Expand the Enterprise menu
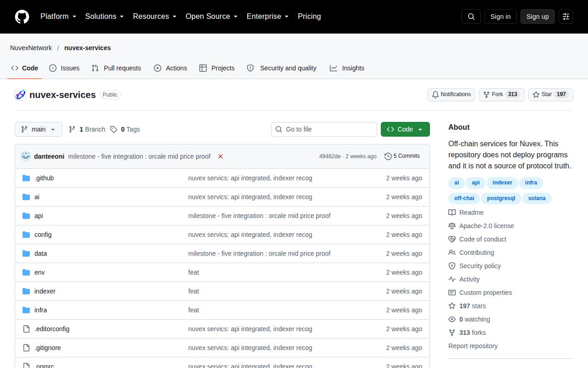 click(x=268, y=17)
